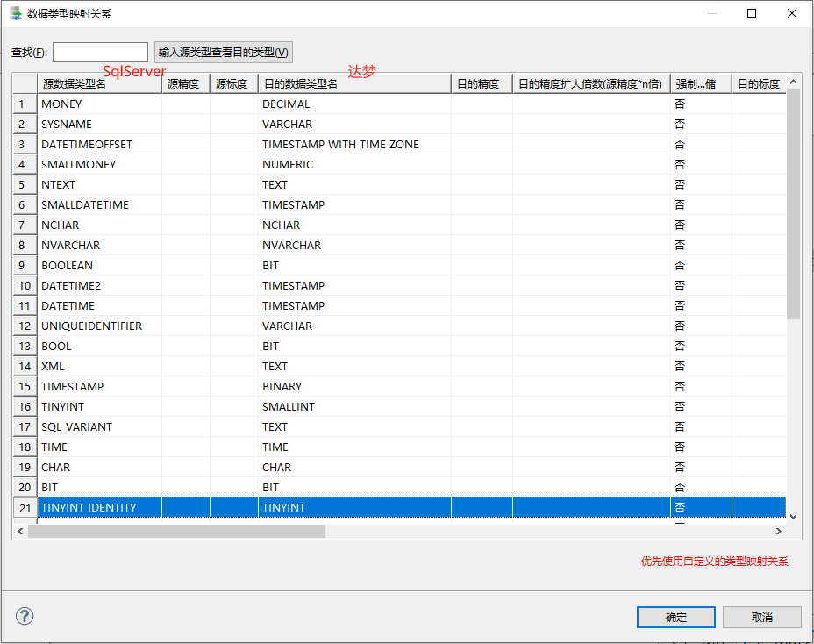Click row number 13 header

point(25,346)
